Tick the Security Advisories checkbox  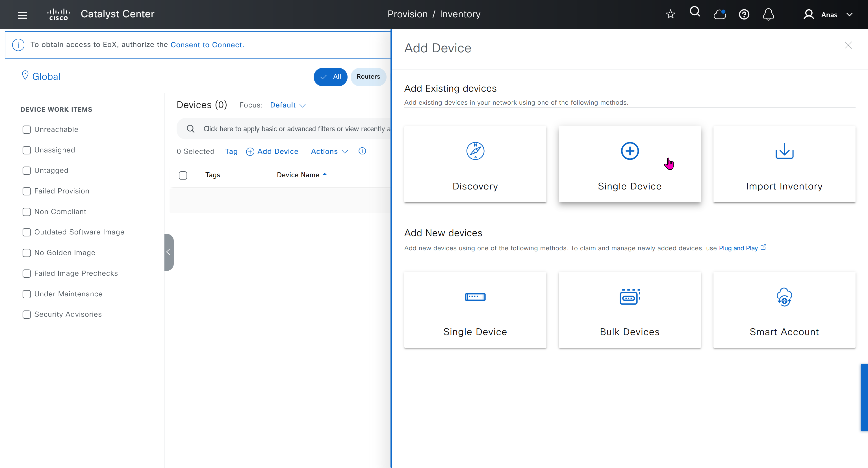[27, 314]
